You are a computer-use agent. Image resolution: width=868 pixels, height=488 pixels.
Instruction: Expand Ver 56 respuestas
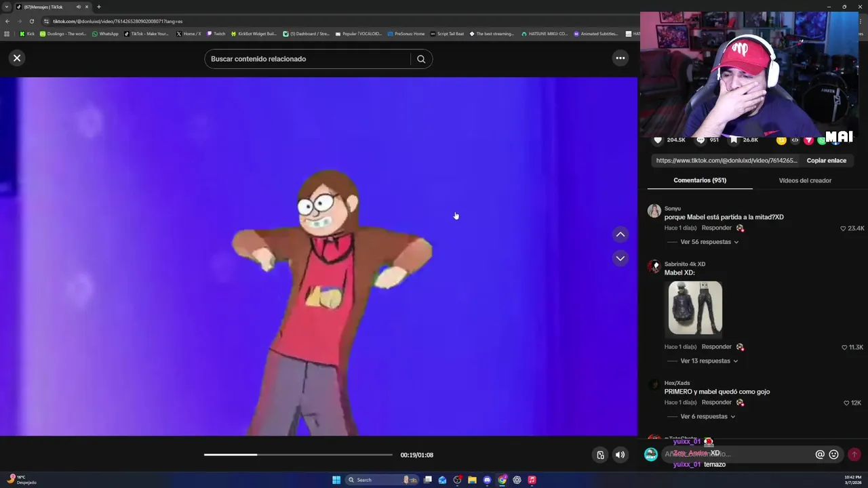coord(709,242)
